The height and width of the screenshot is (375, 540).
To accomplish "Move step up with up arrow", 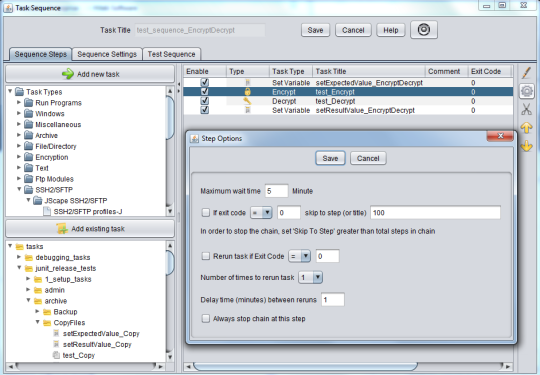I will click(x=526, y=128).
